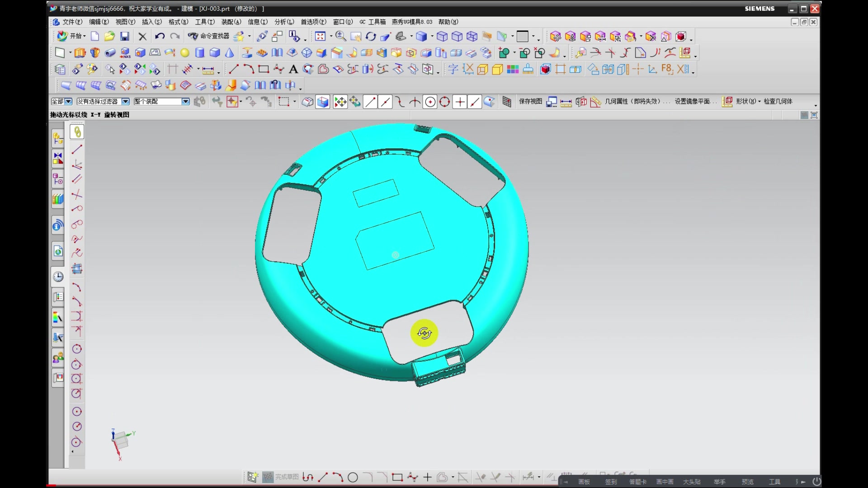Expand the 没有选择过滤器 selection filter dropdown

pyautogui.click(x=125, y=102)
